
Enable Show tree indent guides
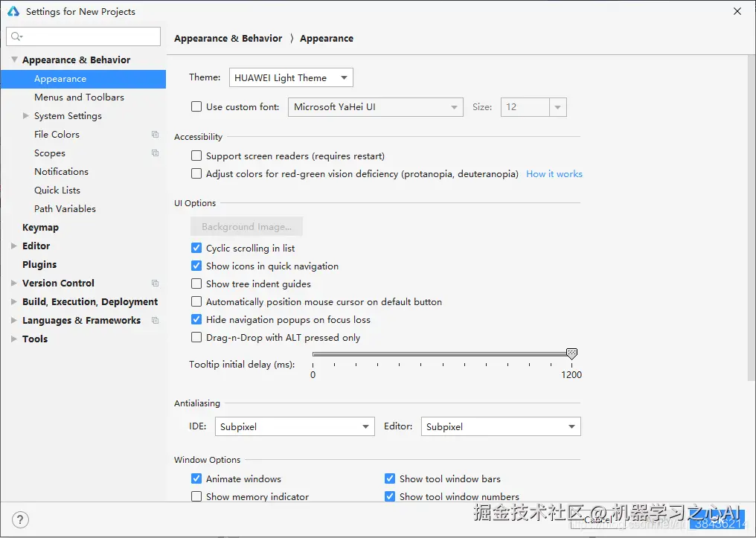[x=196, y=284]
